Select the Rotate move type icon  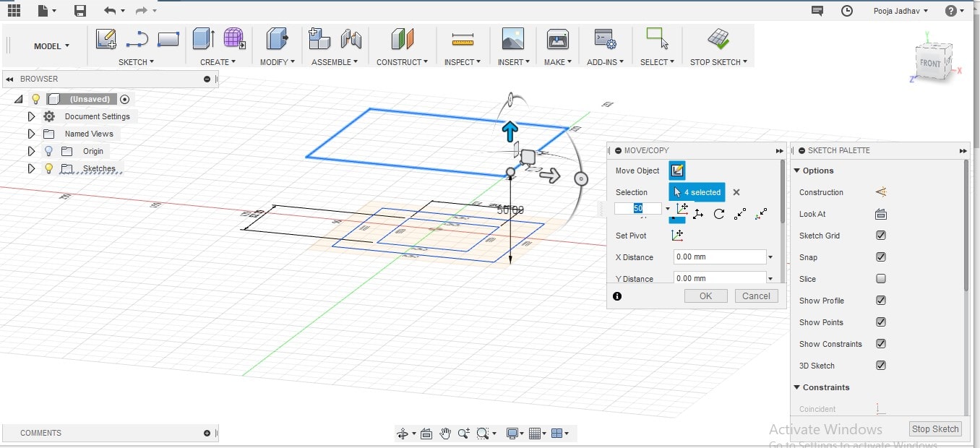(719, 214)
